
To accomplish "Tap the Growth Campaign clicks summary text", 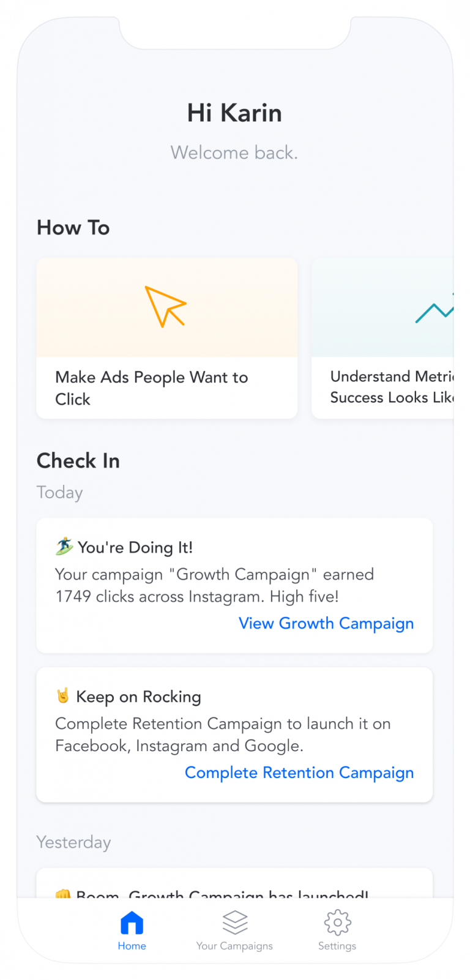I will coord(214,585).
